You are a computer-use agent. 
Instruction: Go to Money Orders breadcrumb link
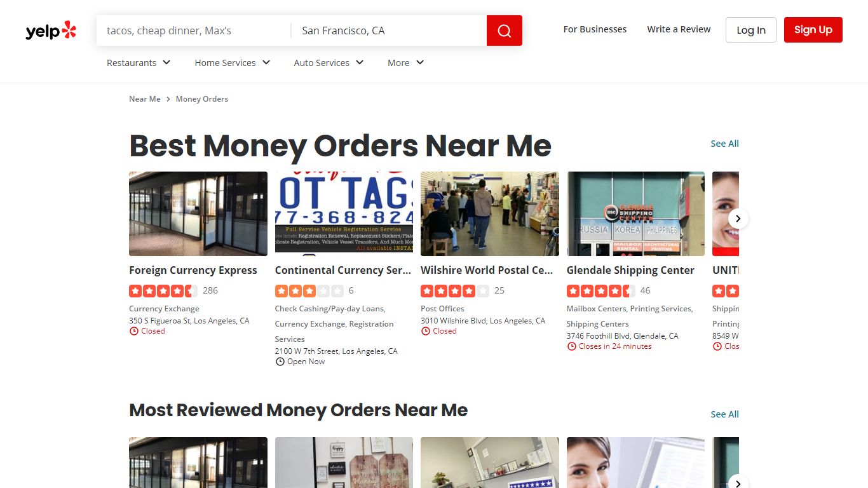(x=202, y=99)
